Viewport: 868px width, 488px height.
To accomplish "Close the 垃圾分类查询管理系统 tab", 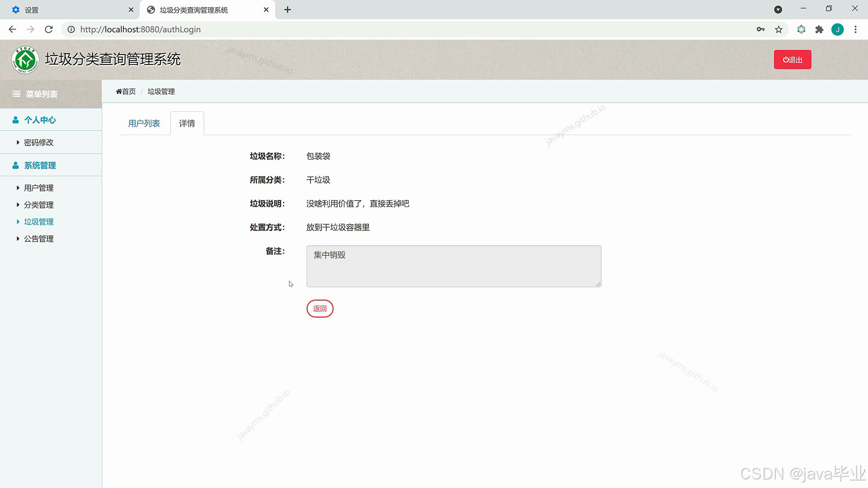I will pyautogui.click(x=266, y=9).
